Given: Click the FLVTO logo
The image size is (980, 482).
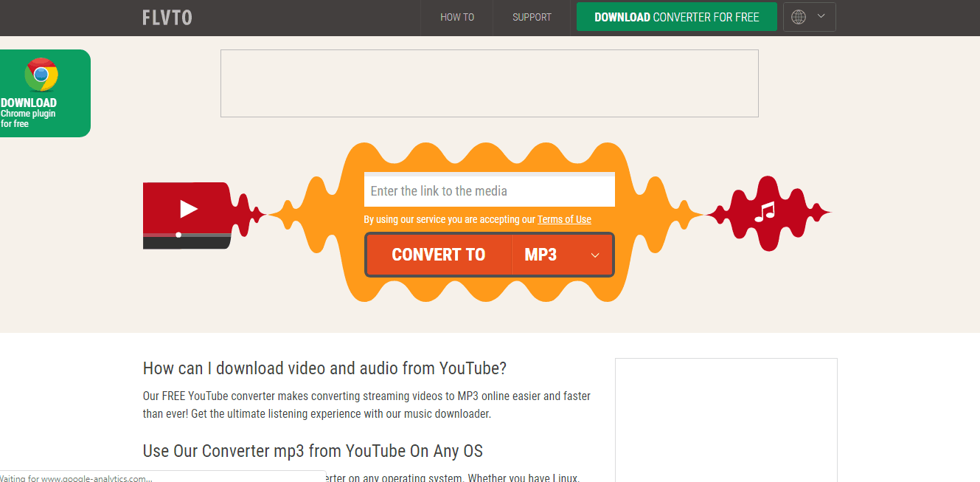Looking at the screenshot, I should click(167, 17).
